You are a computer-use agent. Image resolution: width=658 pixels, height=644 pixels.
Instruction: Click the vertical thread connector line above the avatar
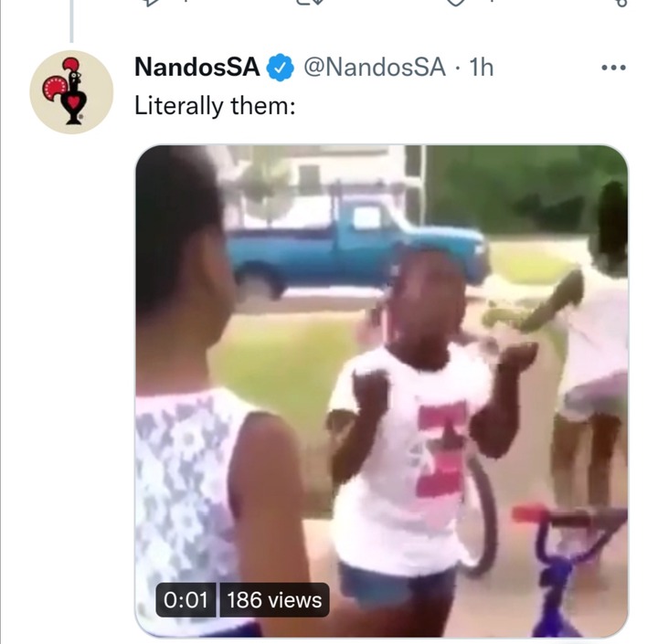point(71,21)
